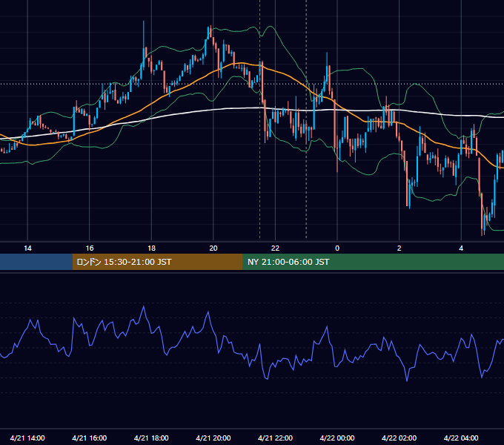This screenshot has width=504, height=445.
Task: Click the 22 hour label on chart axis
Action: pyautogui.click(x=275, y=248)
